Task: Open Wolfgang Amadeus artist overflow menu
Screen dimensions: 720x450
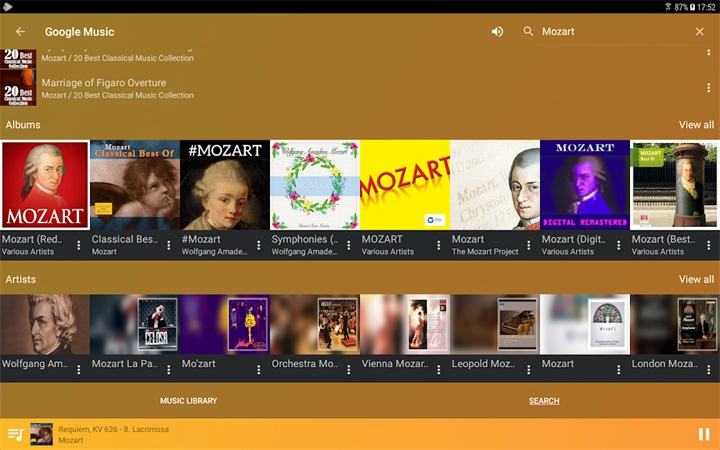Action: [79, 369]
